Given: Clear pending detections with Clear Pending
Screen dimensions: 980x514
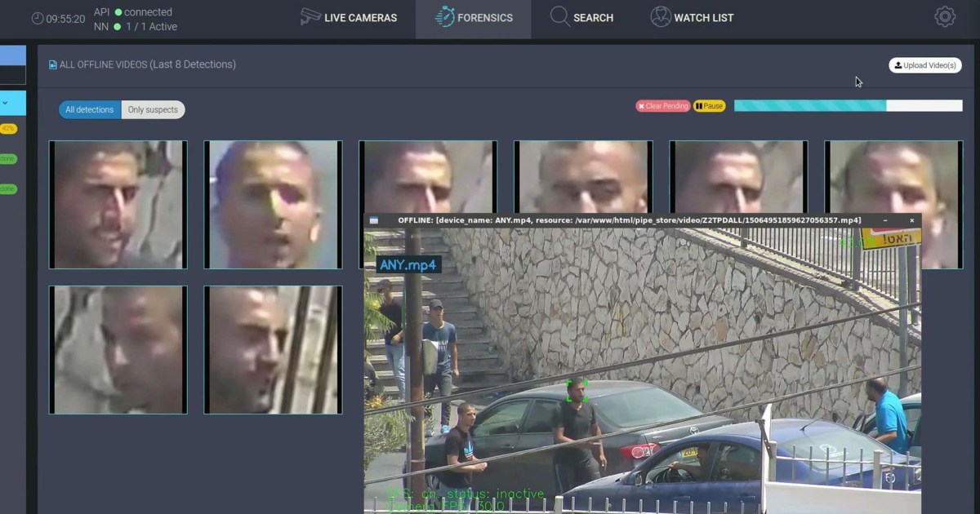Looking at the screenshot, I should pos(662,105).
